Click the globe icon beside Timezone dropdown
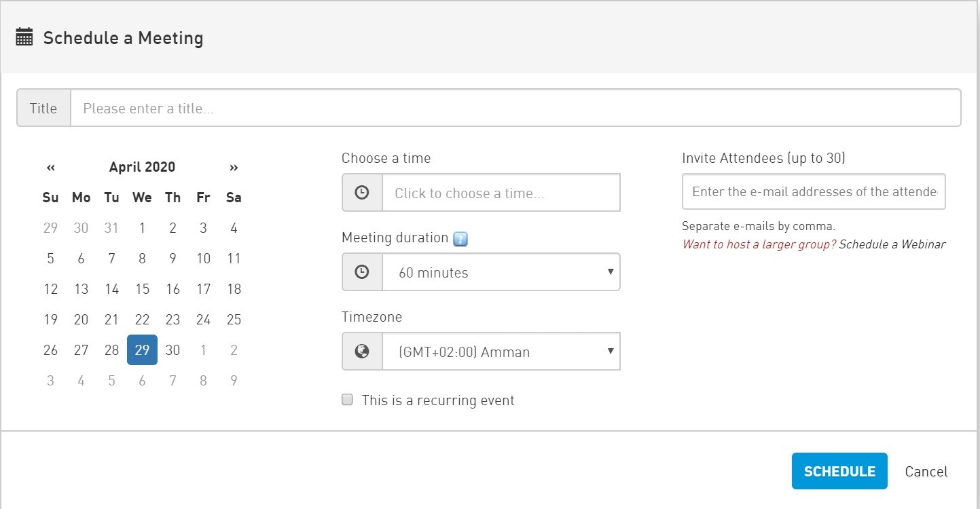Screen dimensions: 980x509 (x=362, y=352)
